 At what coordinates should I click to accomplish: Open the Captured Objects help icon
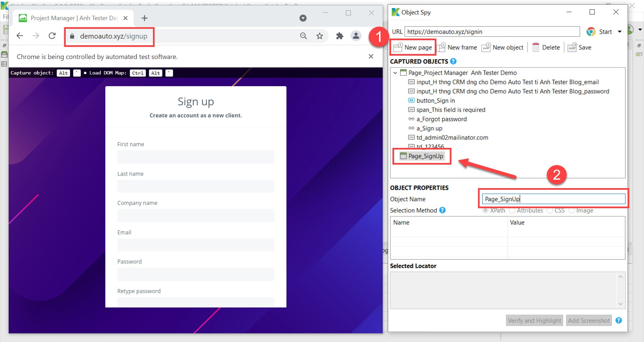click(453, 61)
